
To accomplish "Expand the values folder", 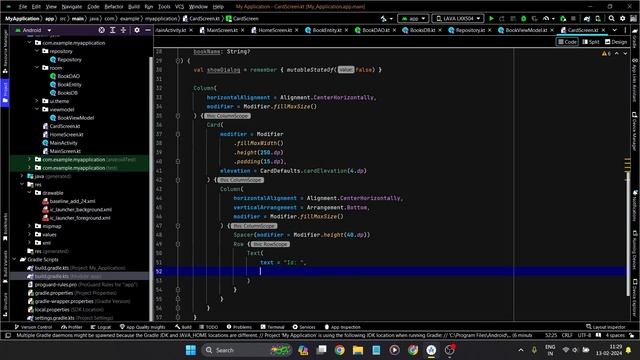I will pos(29,234).
